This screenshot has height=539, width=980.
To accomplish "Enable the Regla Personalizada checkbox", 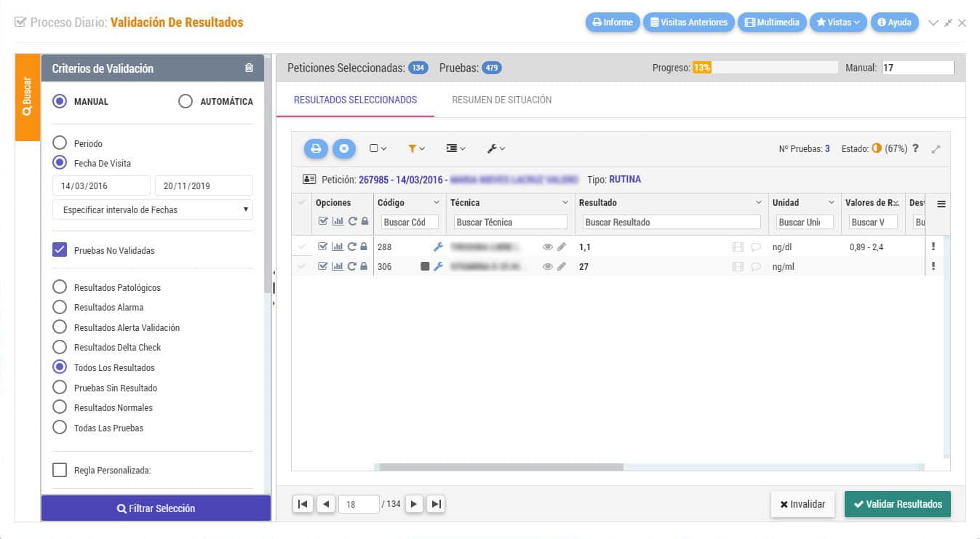I will coord(60,470).
